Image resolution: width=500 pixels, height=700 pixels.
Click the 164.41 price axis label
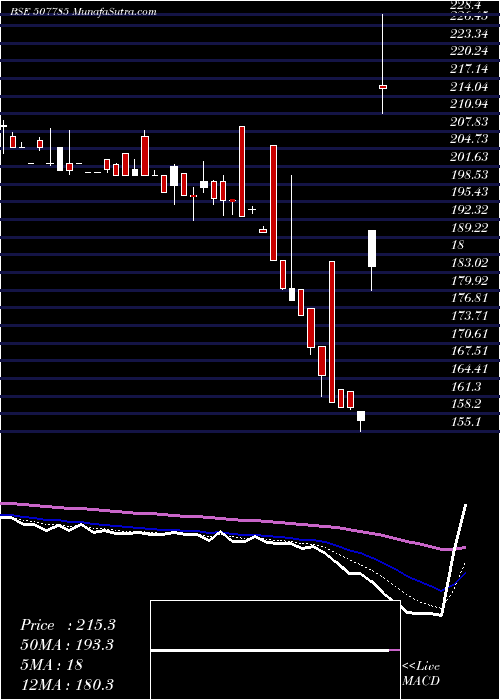[x=468, y=369]
